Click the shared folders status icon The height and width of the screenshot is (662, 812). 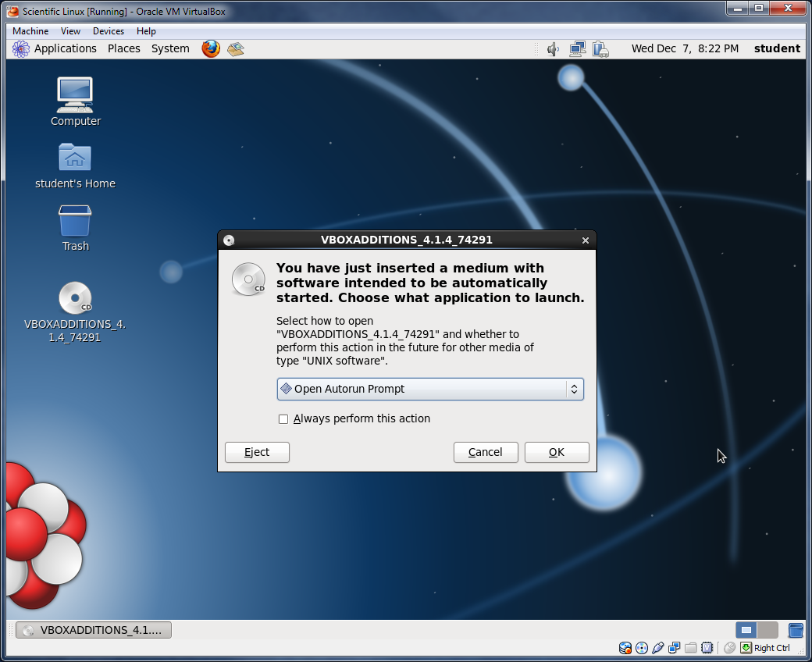690,647
